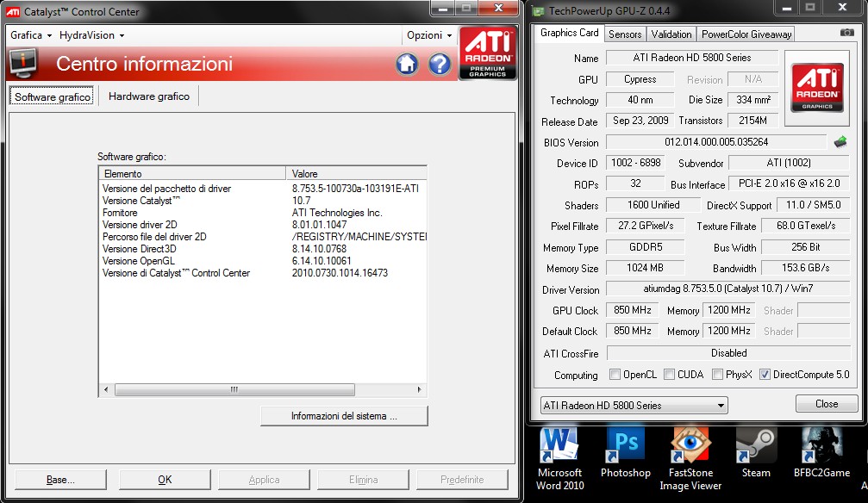
Task: Click the Device ID field 1002 - 6898
Action: [x=635, y=163]
